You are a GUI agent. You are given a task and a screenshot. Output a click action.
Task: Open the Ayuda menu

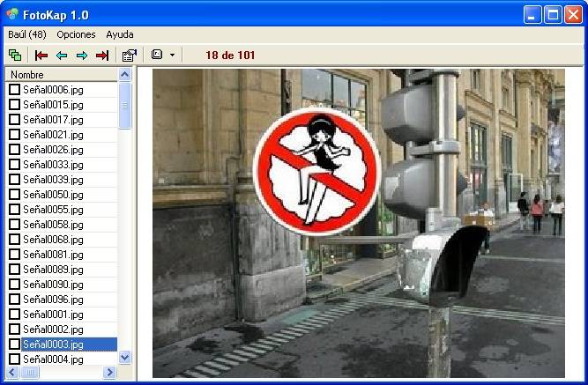(x=120, y=34)
